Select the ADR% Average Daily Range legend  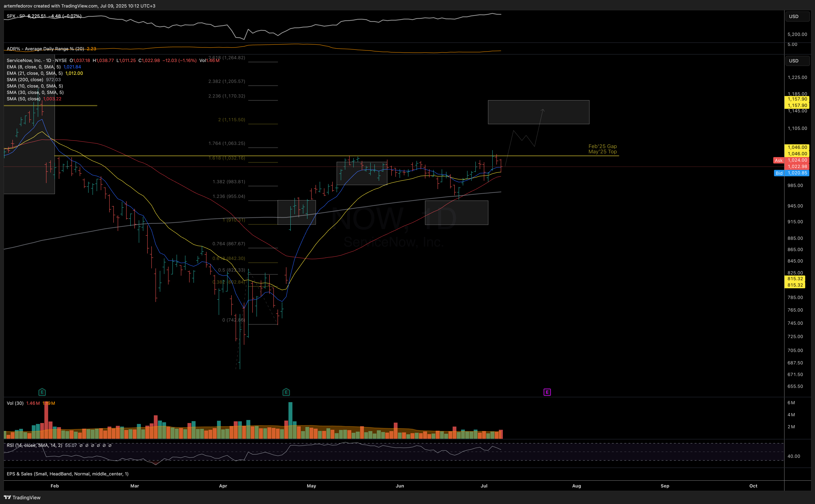45,49
